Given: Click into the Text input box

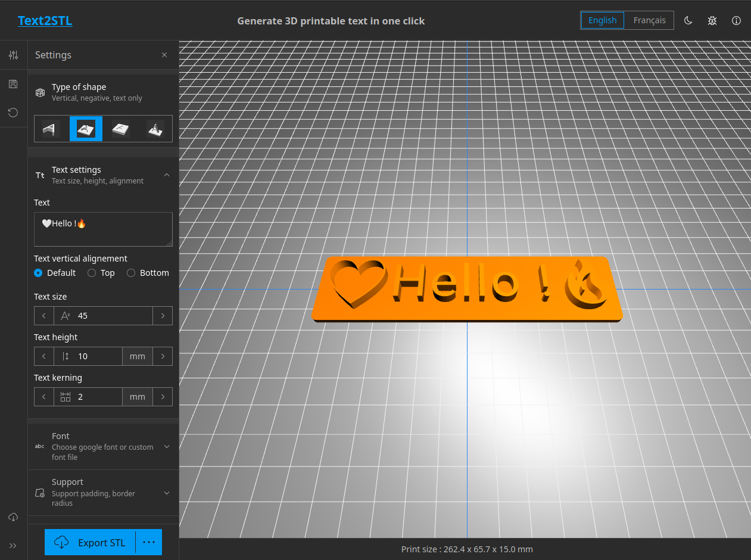Looking at the screenshot, I should [103, 229].
